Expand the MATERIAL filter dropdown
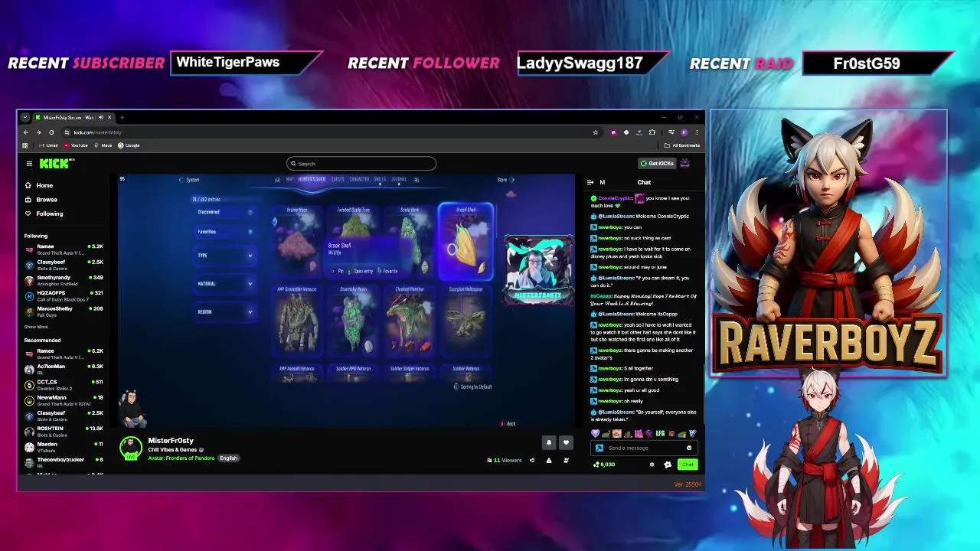980x551 pixels. tap(225, 284)
